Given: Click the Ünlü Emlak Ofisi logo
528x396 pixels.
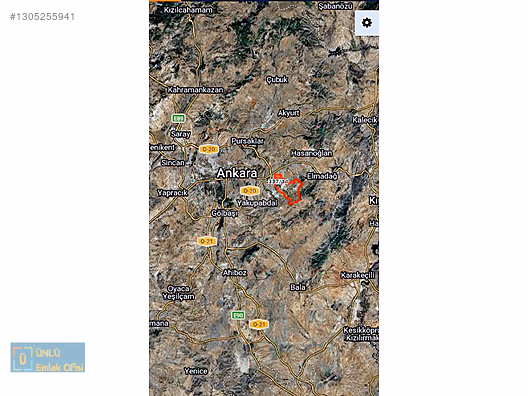Looking at the screenshot, I should [x=47, y=357].
